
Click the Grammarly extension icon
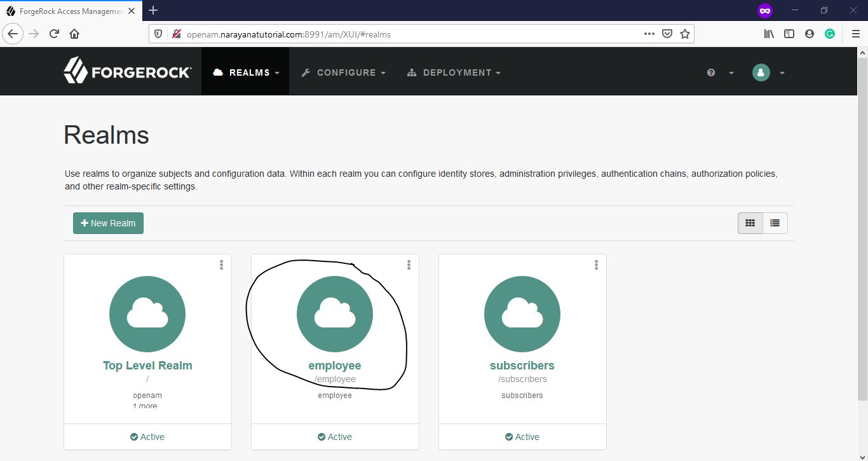(x=830, y=34)
